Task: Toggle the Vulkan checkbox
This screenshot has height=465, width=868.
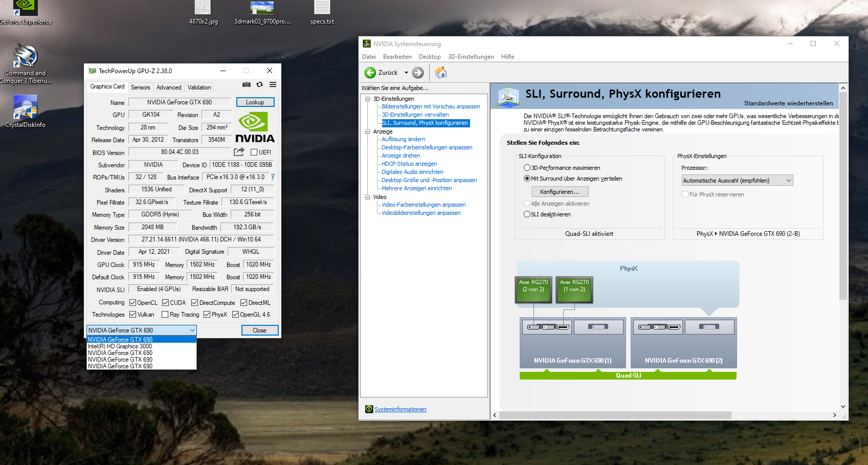Action: pyautogui.click(x=133, y=315)
